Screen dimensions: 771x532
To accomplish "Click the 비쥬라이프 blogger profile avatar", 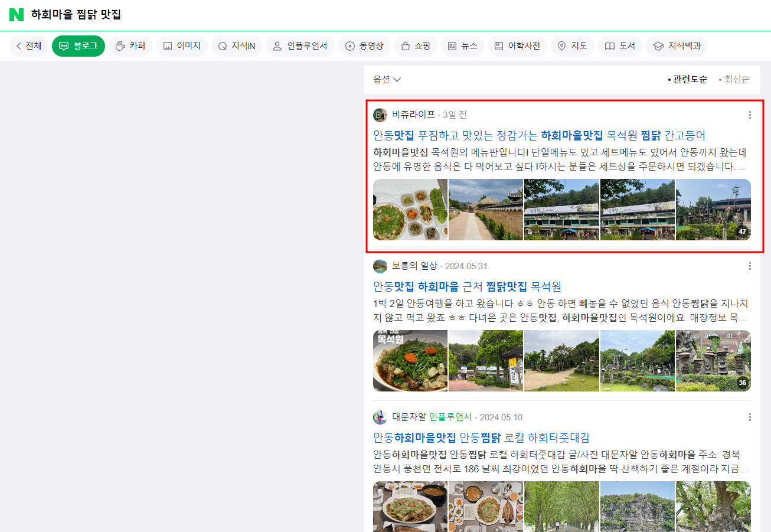I will tap(380, 115).
